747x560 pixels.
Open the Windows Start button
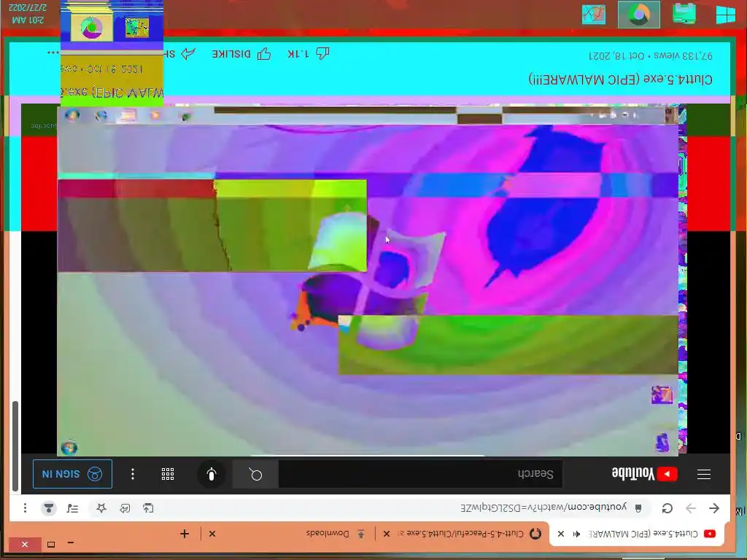click(725, 14)
